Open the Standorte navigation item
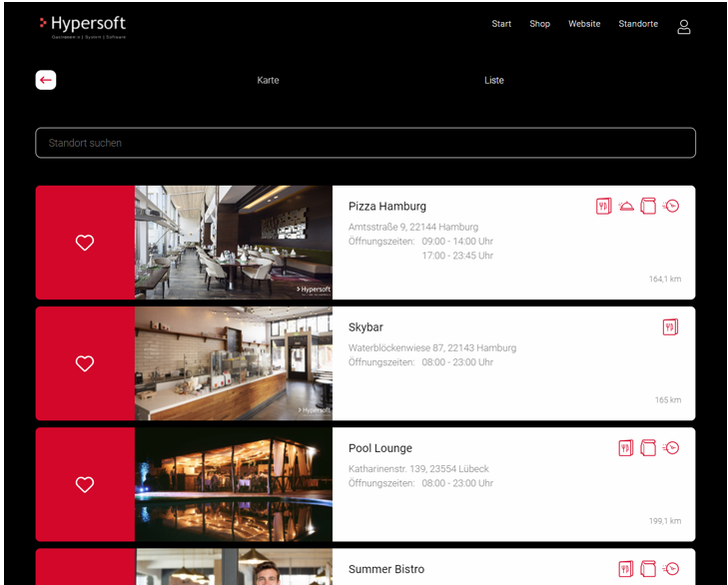The width and height of the screenshot is (728, 585). pyautogui.click(x=638, y=24)
